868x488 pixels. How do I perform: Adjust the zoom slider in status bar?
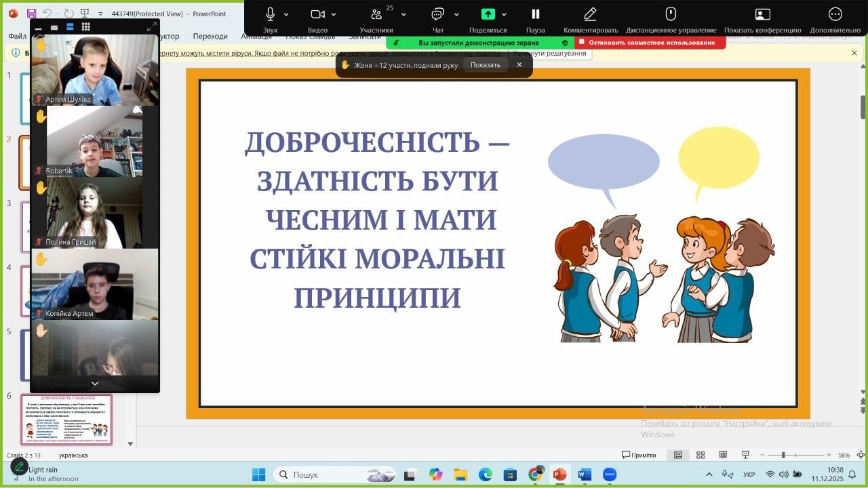[783, 455]
